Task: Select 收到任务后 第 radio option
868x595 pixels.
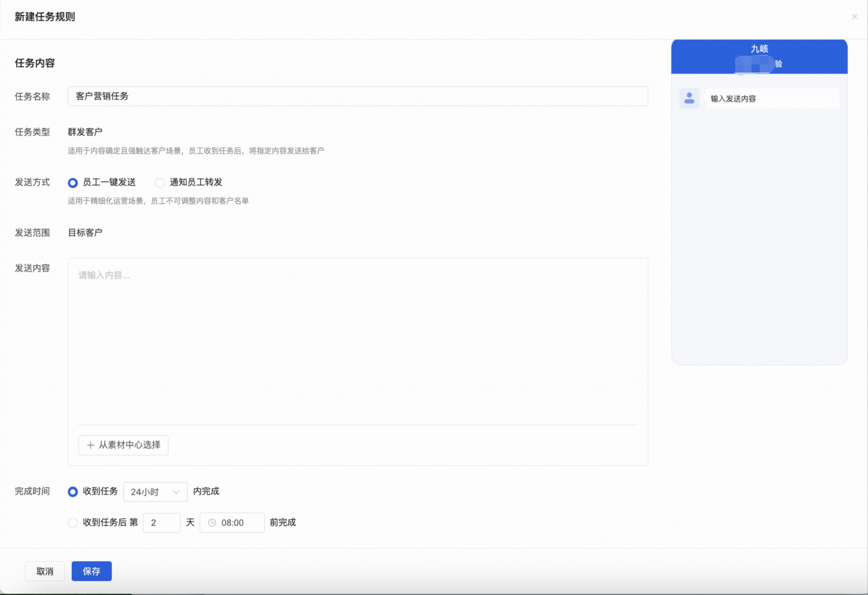Action: (73, 522)
